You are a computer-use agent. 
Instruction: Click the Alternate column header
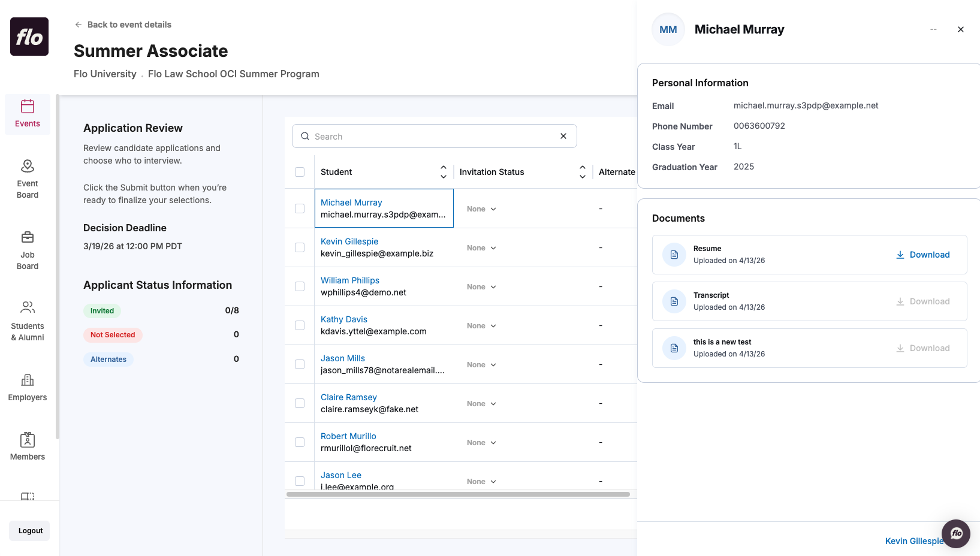(x=617, y=172)
